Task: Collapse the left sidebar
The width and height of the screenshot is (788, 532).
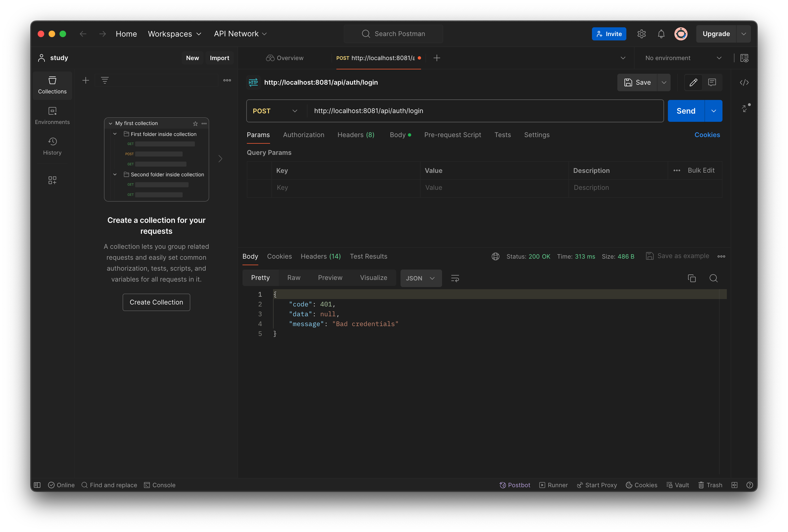Action: (38, 485)
